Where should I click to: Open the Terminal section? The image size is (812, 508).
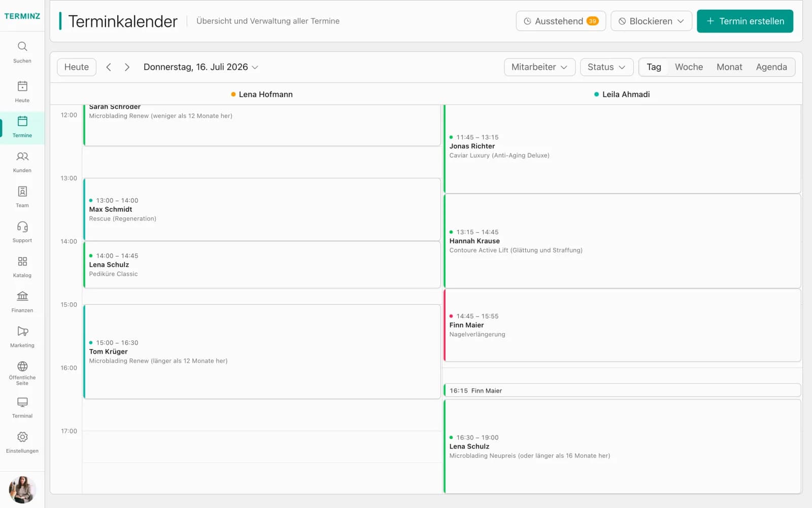(22, 408)
